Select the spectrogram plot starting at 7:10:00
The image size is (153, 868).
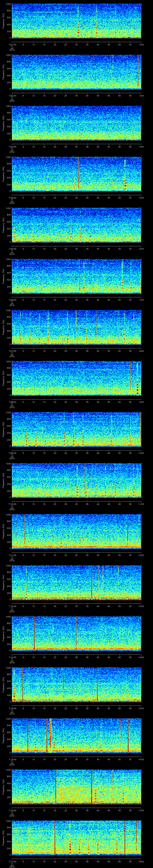(76, 481)
